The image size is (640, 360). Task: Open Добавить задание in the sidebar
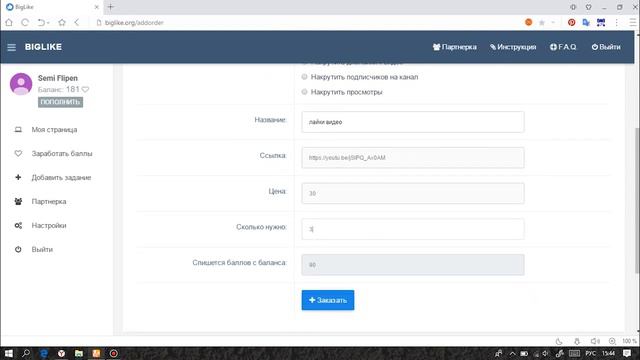point(61,178)
